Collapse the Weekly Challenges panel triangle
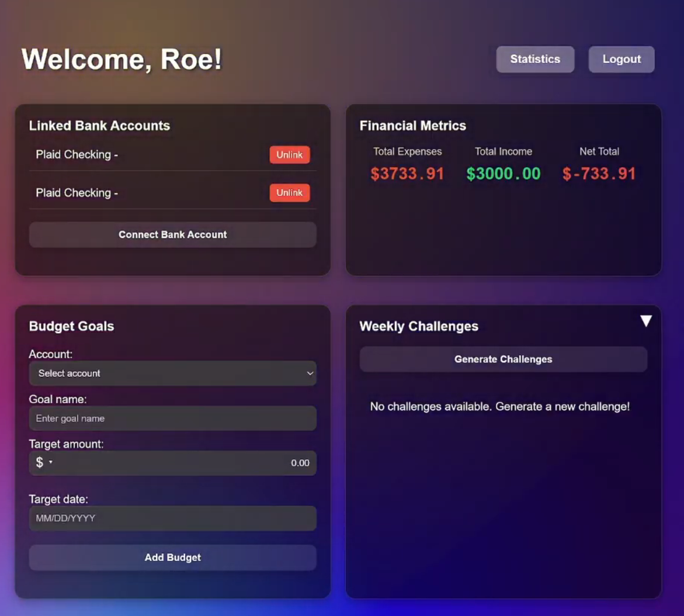The image size is (684, 616). point(645,321)
